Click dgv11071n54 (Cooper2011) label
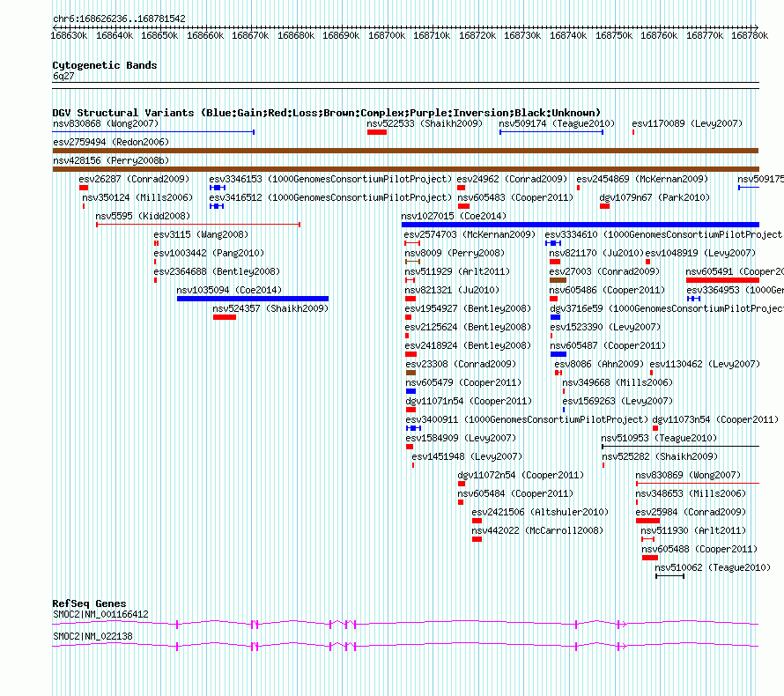784x696 pixels. (x=469, y=401)
